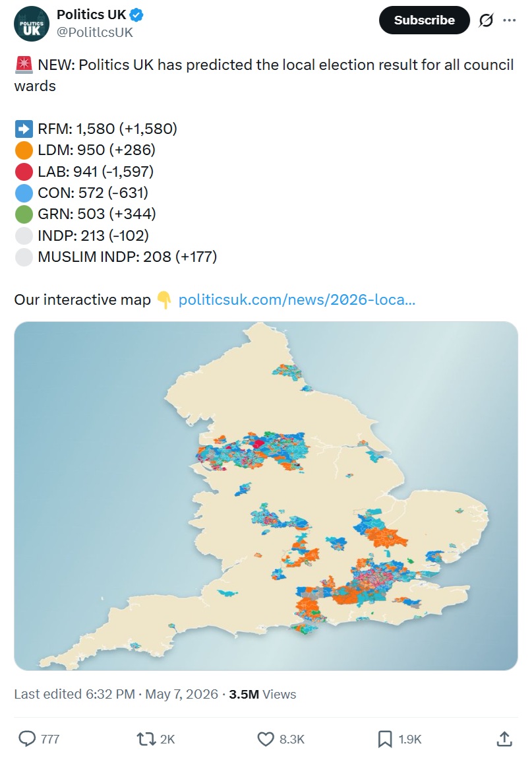Bookmark the post with the bookmark icon
This screenshot has height=758, width=532.
[384, 739]
